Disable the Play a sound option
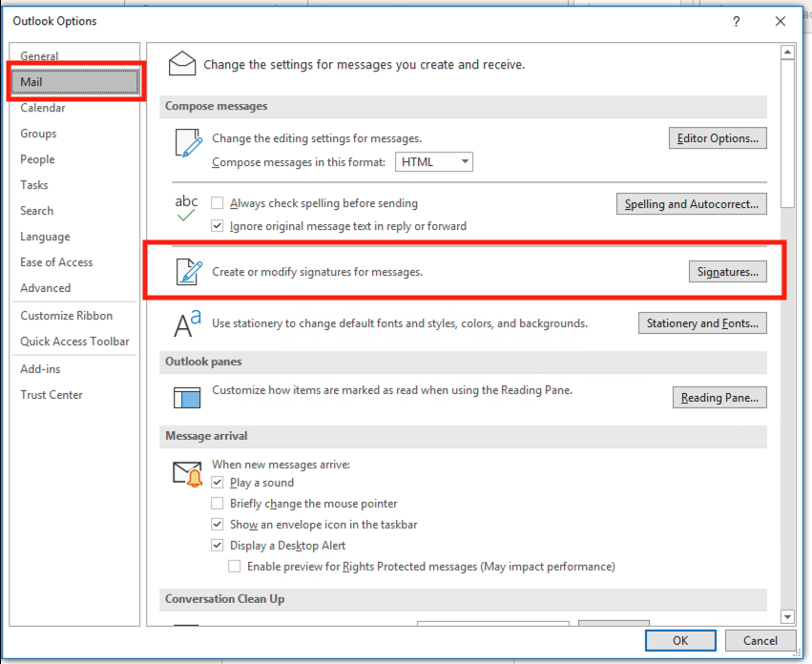The height and width of the screenshot is (664, 812). (x=218, y=482)
